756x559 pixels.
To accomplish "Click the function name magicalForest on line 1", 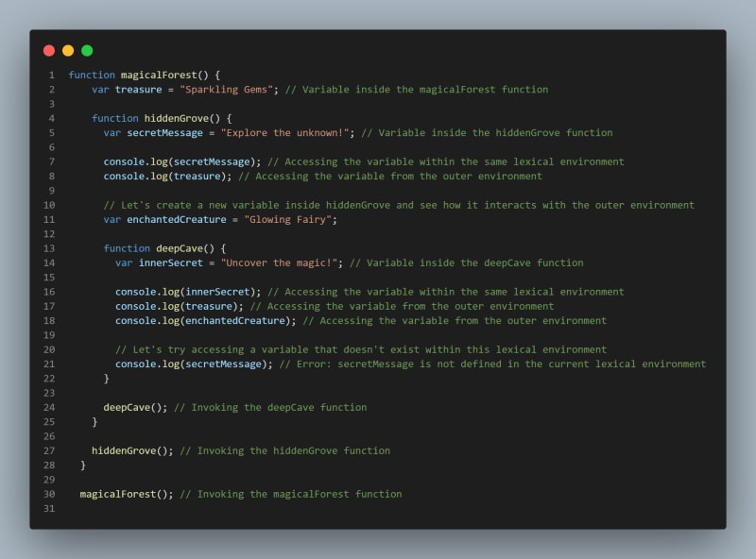I will coord(159,75).
